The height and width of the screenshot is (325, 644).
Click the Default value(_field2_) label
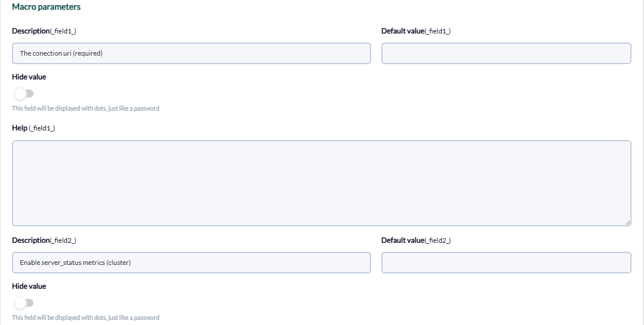coord(416,240)
